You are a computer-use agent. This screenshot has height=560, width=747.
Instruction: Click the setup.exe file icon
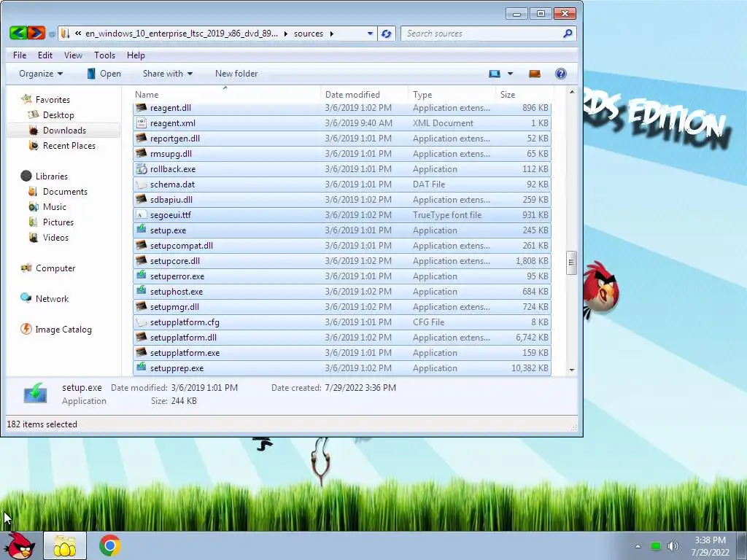point(141,230)
